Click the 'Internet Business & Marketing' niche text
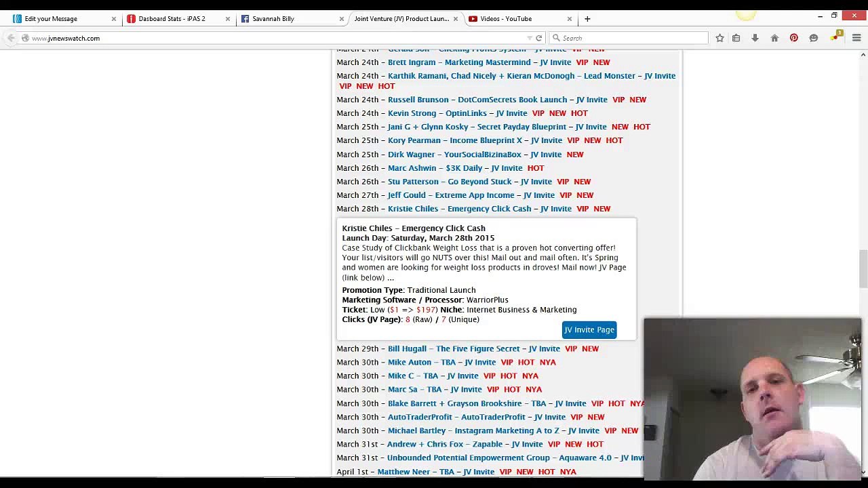The image size is (868, 488). 521,310
